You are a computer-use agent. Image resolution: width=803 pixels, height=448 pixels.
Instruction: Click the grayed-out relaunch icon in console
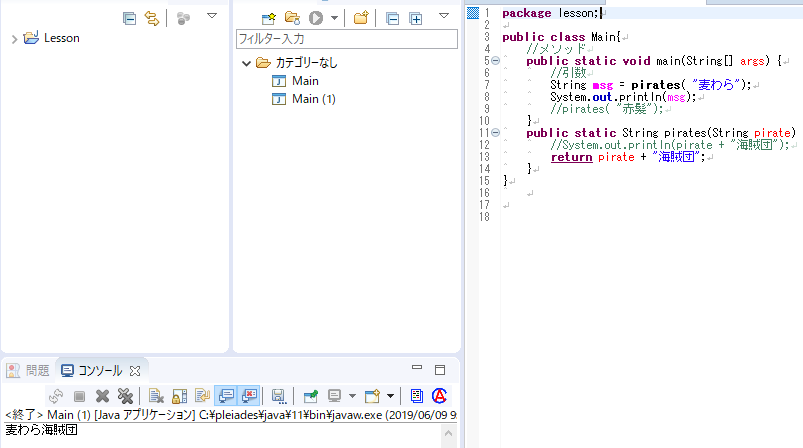tap(56, 396)
